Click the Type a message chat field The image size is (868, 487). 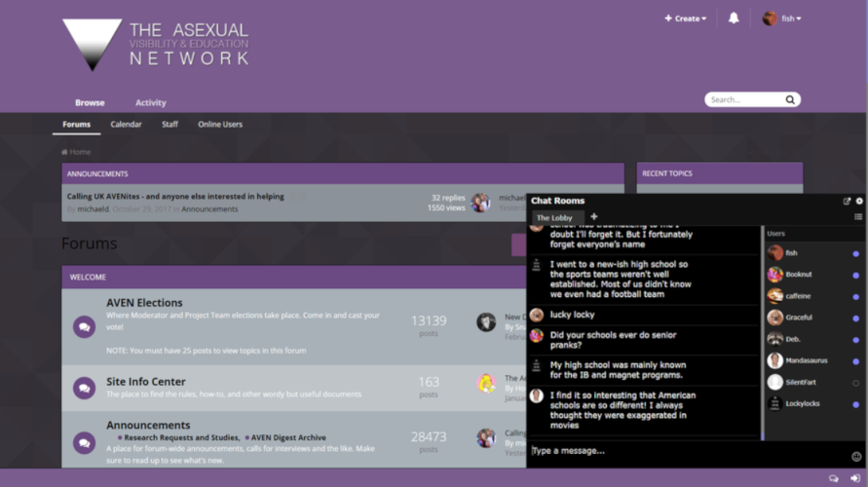(687, 450)
